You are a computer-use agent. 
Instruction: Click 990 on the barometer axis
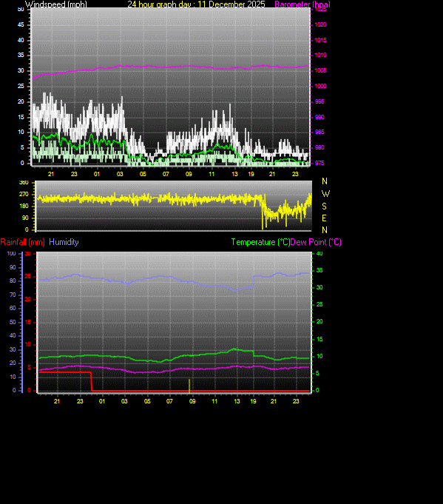pyautogui.click(x=319, y=117)
